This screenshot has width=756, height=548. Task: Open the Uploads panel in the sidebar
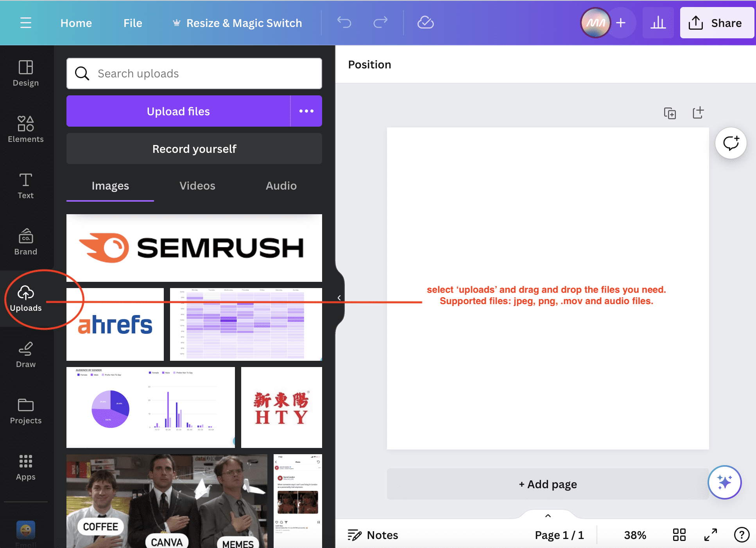tap(25, 299)
